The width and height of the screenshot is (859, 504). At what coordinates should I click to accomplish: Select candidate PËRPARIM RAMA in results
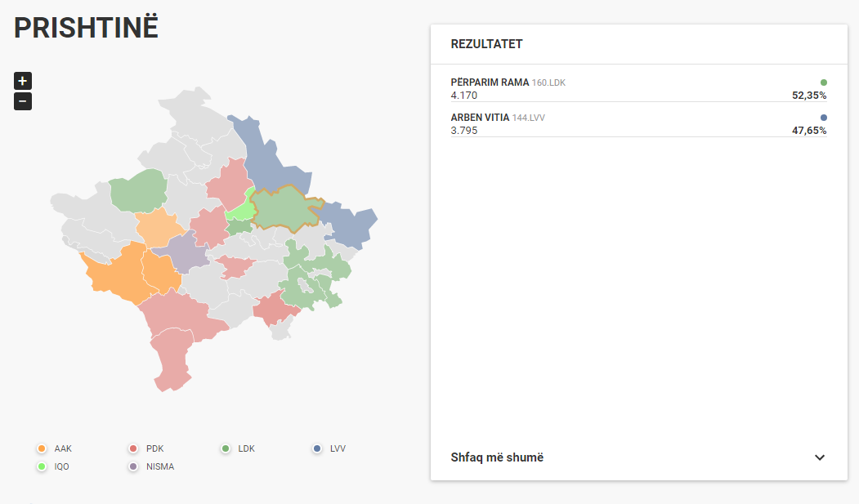(490, 83)
